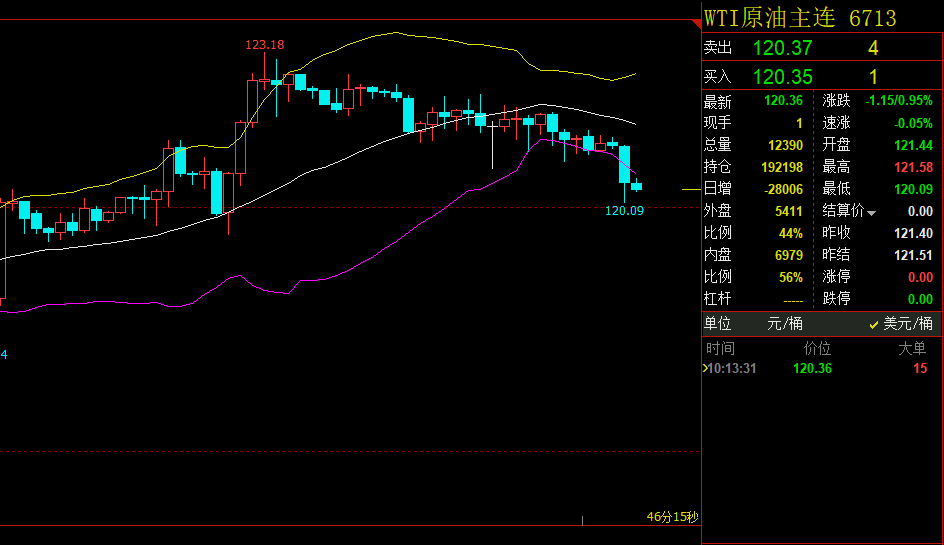944x545 pixels.
Task: Click tick price 120.36 in the 10:13:31 row
Action: pos(812,369)
